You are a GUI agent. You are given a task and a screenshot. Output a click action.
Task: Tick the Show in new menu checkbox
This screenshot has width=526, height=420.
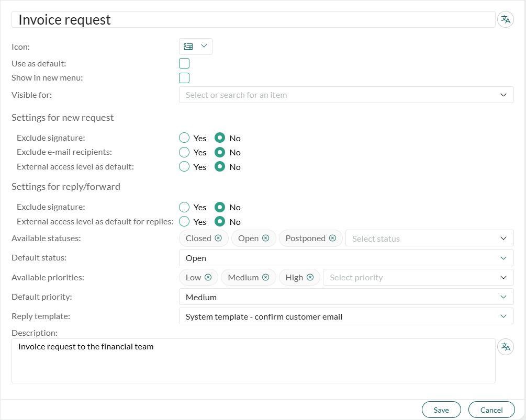(184, 78)
